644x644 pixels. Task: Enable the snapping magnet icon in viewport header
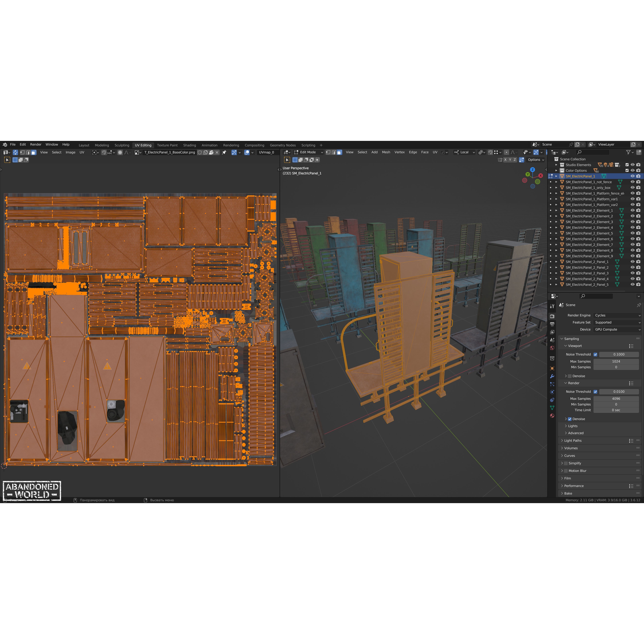point(490,152)
